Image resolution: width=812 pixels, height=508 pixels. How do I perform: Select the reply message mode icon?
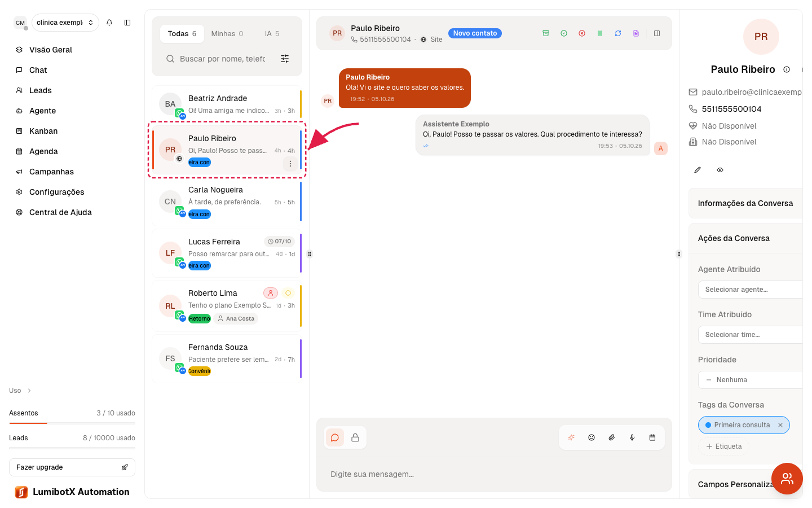coord(335,437)
